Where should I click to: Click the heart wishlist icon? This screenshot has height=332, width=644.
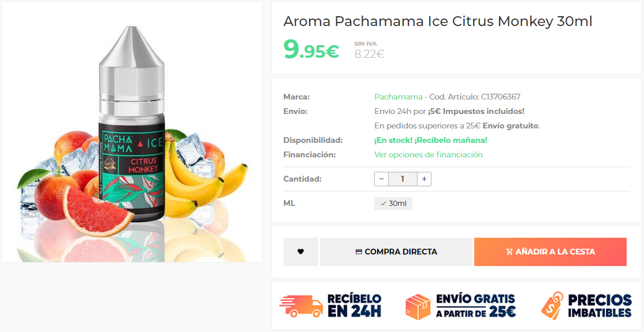[301, 252]
